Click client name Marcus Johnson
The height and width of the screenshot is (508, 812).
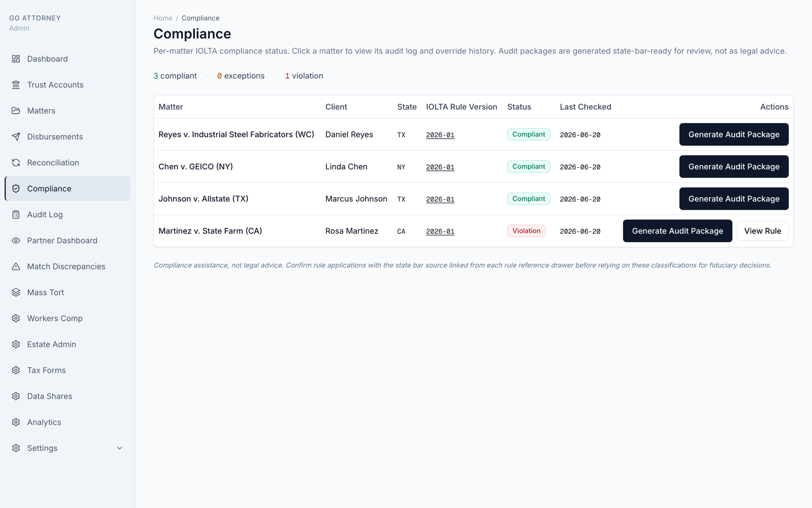[356, 199]
